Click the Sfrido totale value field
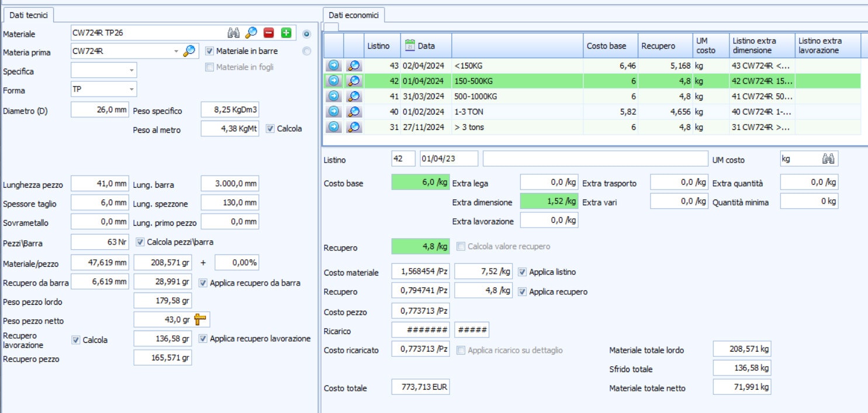The image size is (868, 413). 742,369
